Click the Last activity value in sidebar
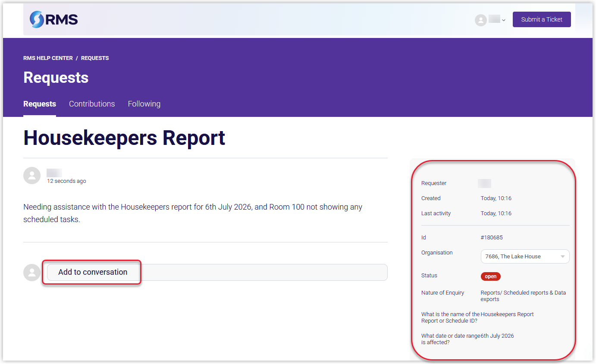596x364 pixels. click(496, 213)
